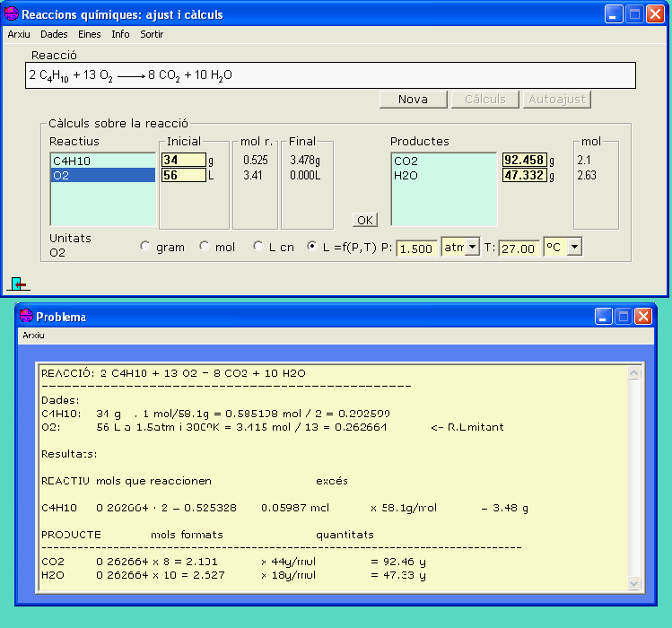Click the REACCIÓ line in Problema text

tap(173, 373)
